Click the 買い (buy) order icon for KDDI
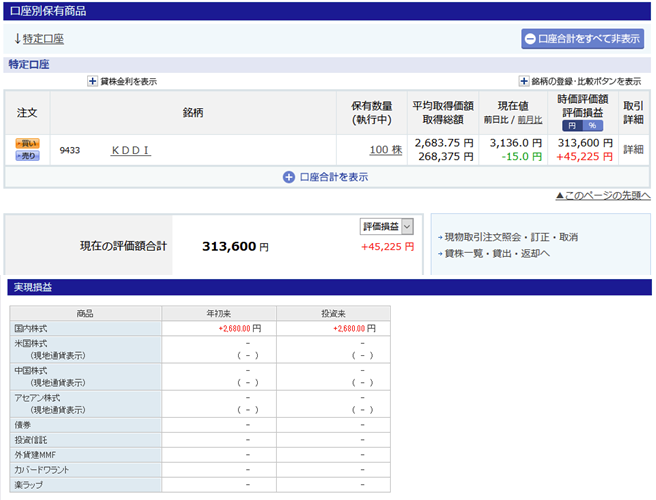Image resolution: width=656 pixels, height=500 pixels. coord(27,144)
